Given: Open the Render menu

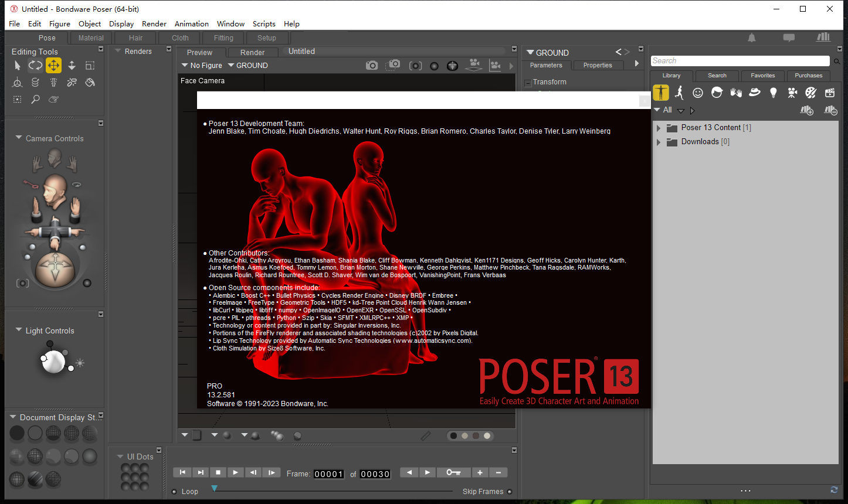Looking at the screenshot, I should [154, 24].
